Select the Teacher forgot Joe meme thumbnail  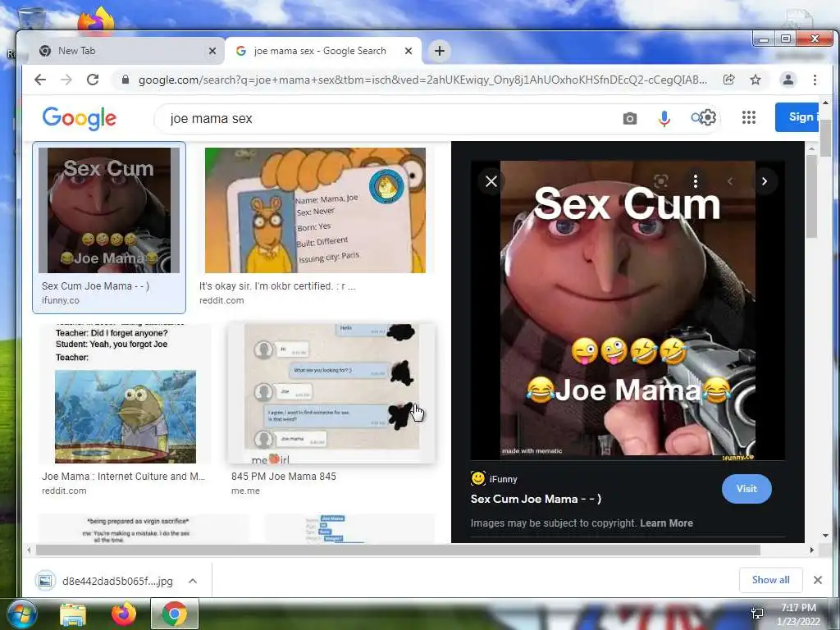point(126,393)
